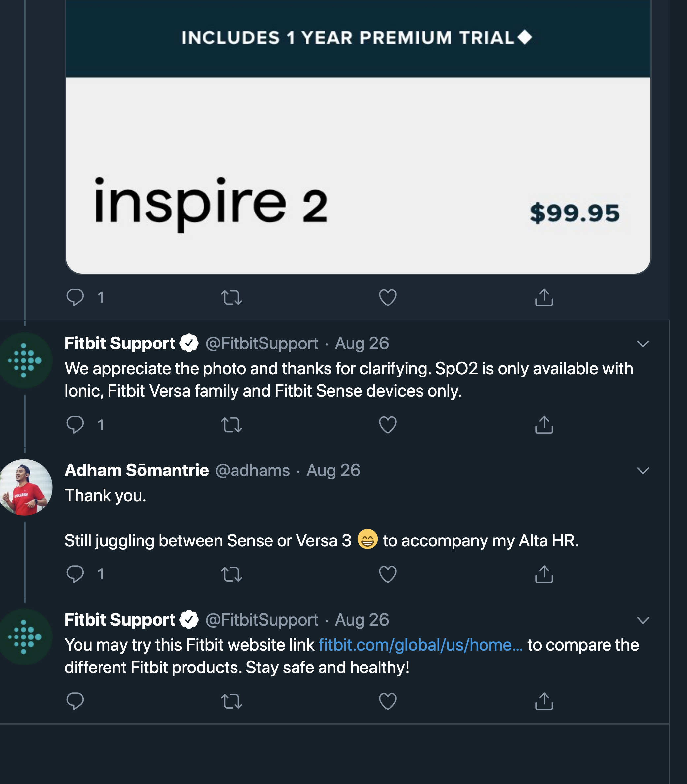Retweet the Inspire 2 image tweet
This screenshot has height=784, width=687.
click(232, 297)
